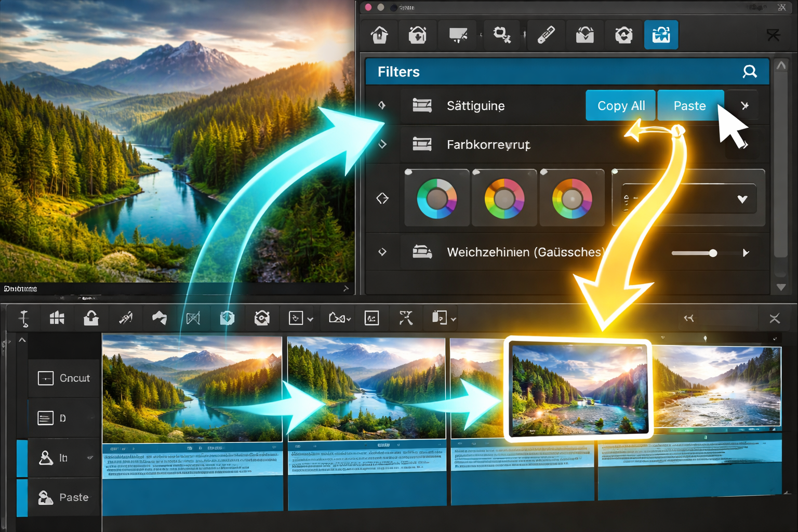Screen dimensions: 798x532
Task: Click the grid icon in timeline toolbar
Action: [x=57, y=318]
